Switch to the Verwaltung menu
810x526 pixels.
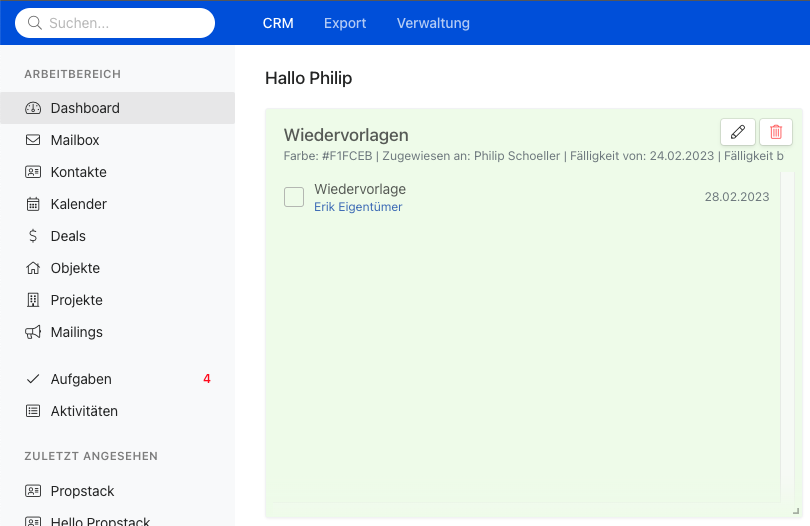[x=433, y=23]
